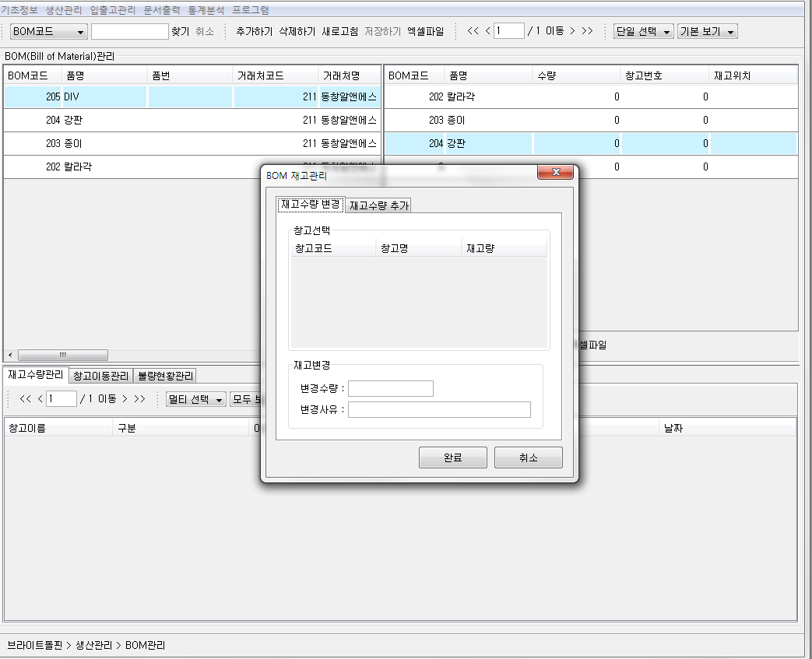
Task: Click the 변경수량 input field
Action: click(x=391, y=389)
